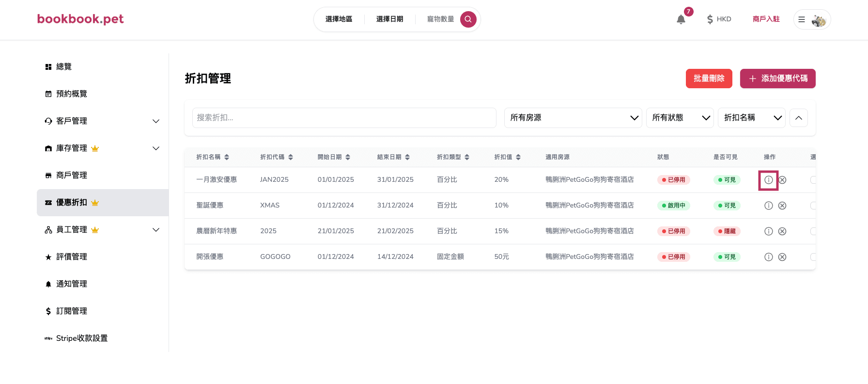Toggle ascending sort direction arrow button
This screenshot has height=384, width=868.
(x=799, y=118)
